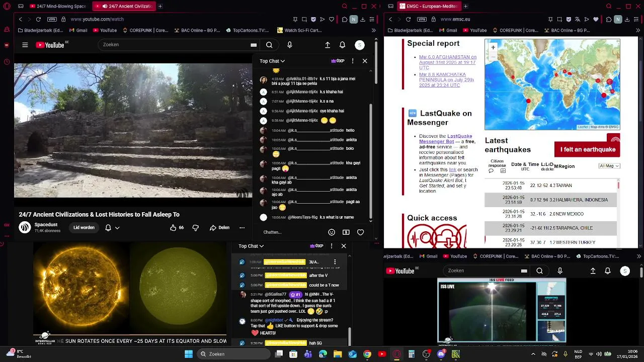The width and height of the screenshot is (644, 362).
Task: Open account avatar 'S' in top YouTube window
Action: (359, 45)
